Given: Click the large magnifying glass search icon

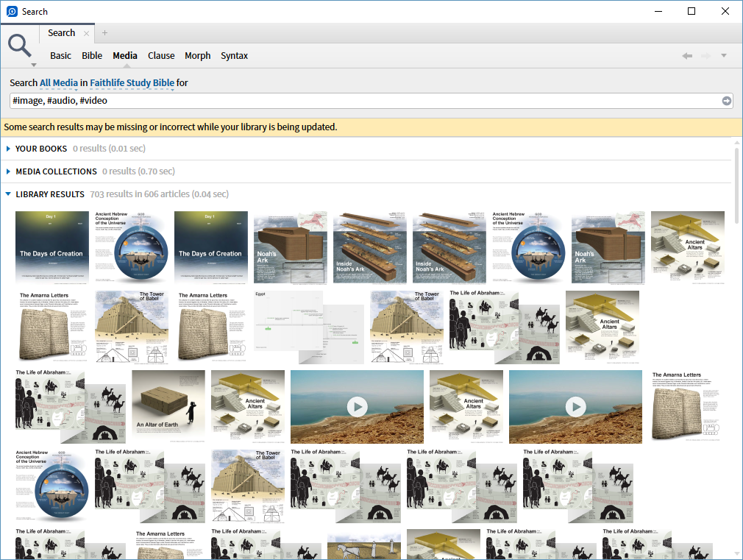Looking at the screenshot, I should 19,46.
